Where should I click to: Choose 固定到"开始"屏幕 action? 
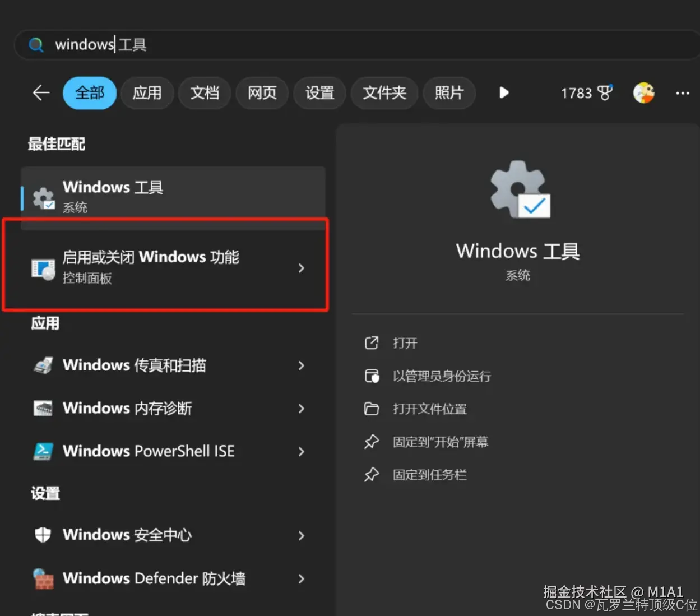click(441, 442)
